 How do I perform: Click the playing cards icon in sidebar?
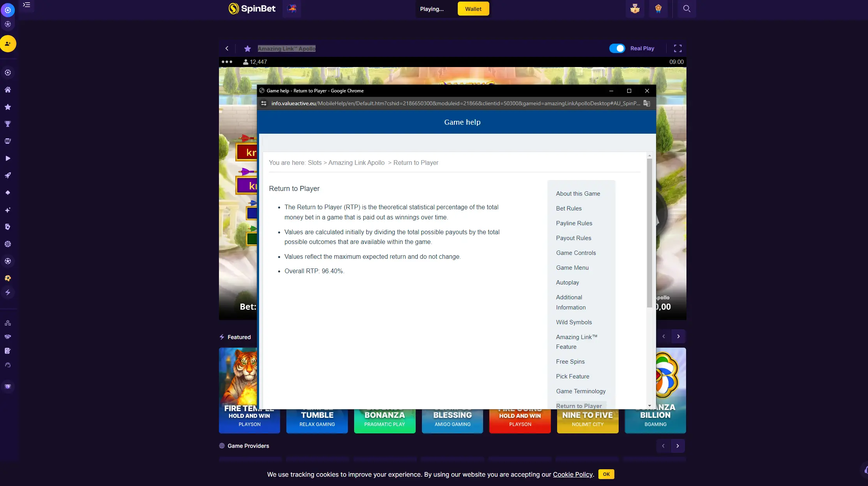tap(8, 227)
